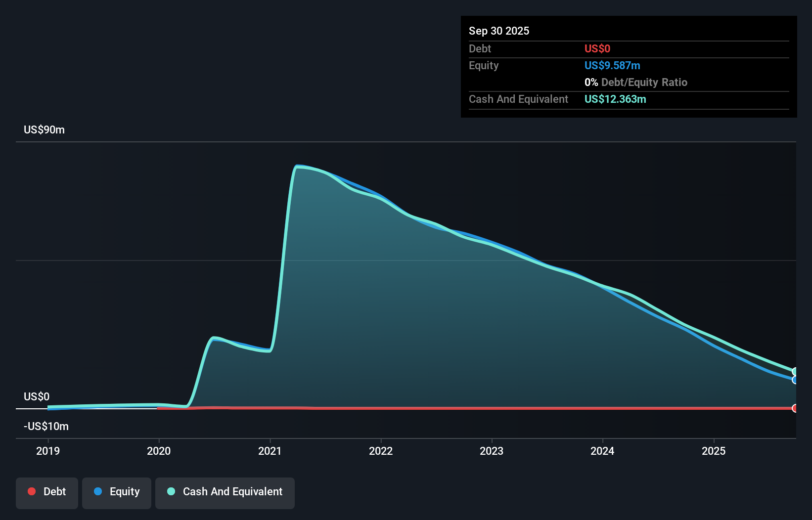812x520 pixels.
Task: Click the blue Equity legend dot icon
Action: [100, 491]
